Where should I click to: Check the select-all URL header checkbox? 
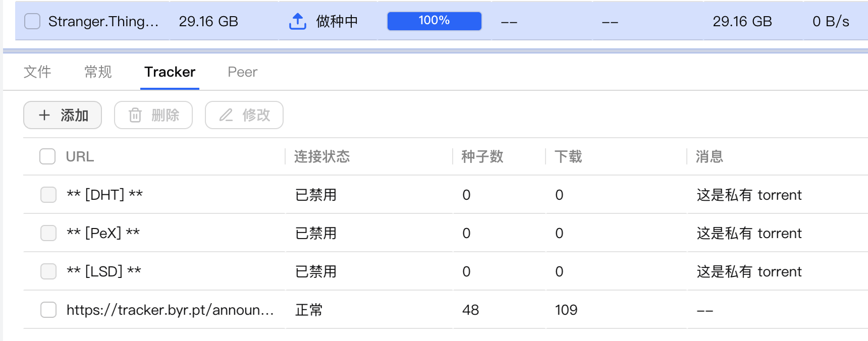[x=47, y=156]
